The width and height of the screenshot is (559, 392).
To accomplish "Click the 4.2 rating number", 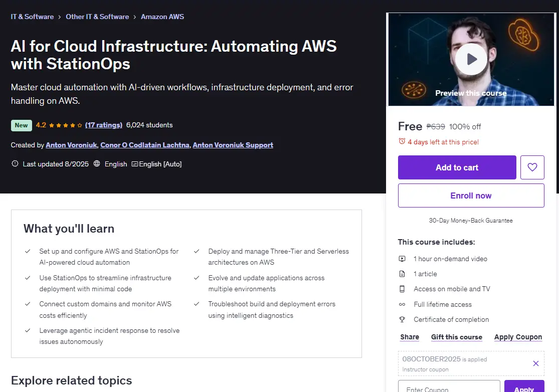I will 41,125.
